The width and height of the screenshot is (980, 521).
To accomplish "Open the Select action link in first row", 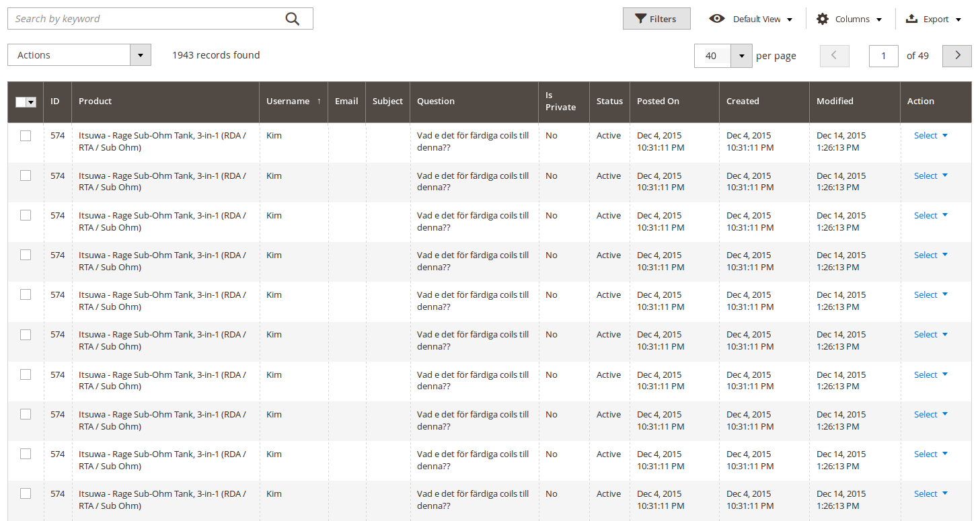I will 930,135.
